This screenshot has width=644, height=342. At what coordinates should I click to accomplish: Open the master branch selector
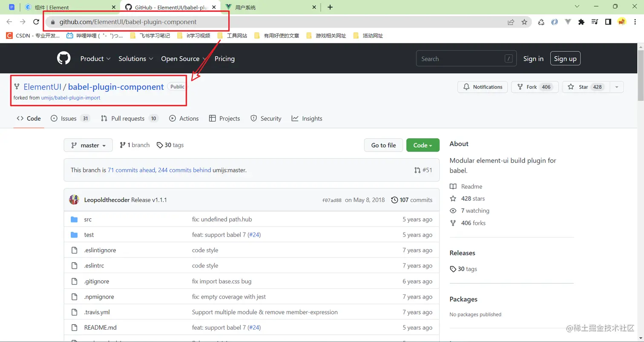(88, 145)
